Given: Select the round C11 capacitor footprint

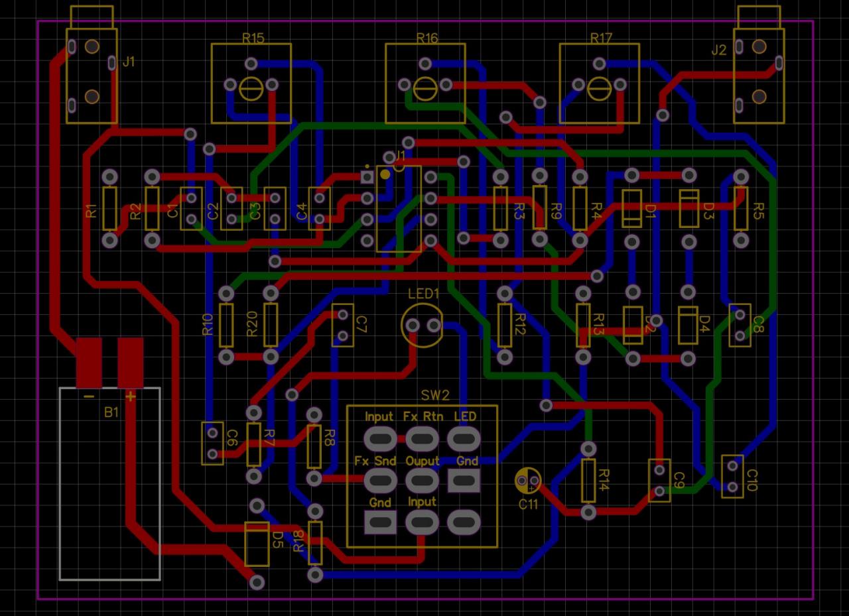Looking at the screenshot, I should click(x=529, y=480).
